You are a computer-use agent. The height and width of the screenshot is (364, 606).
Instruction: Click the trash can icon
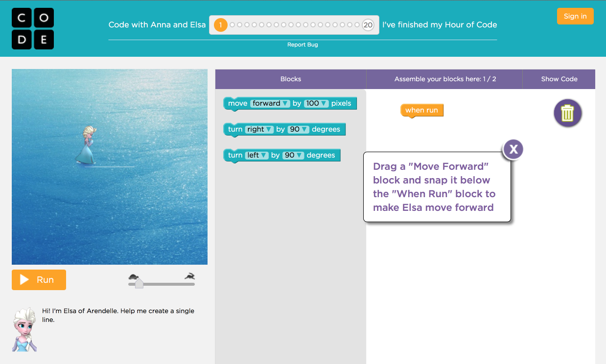pyautogui.click(x=567, y=114)
